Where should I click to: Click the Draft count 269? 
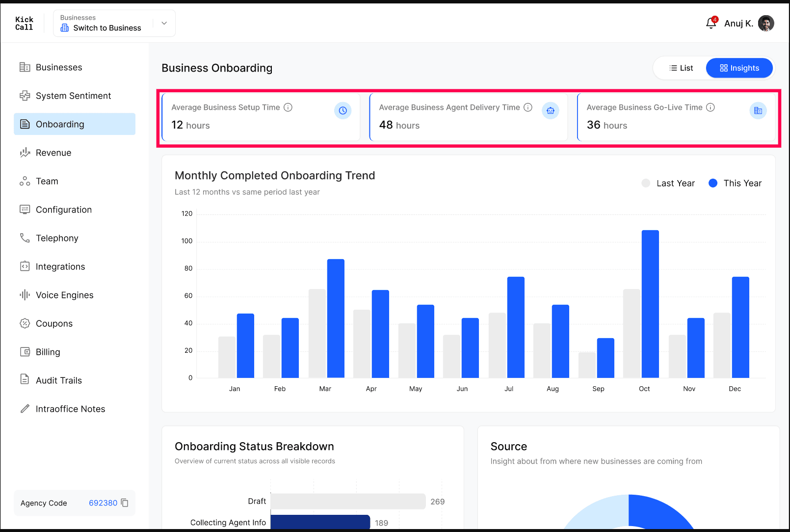pos(438,502)
